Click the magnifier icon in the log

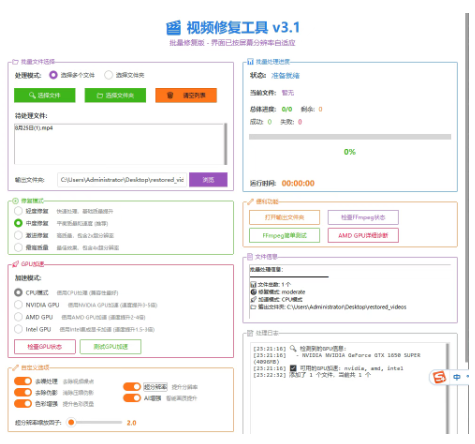(x=293, y=348)
